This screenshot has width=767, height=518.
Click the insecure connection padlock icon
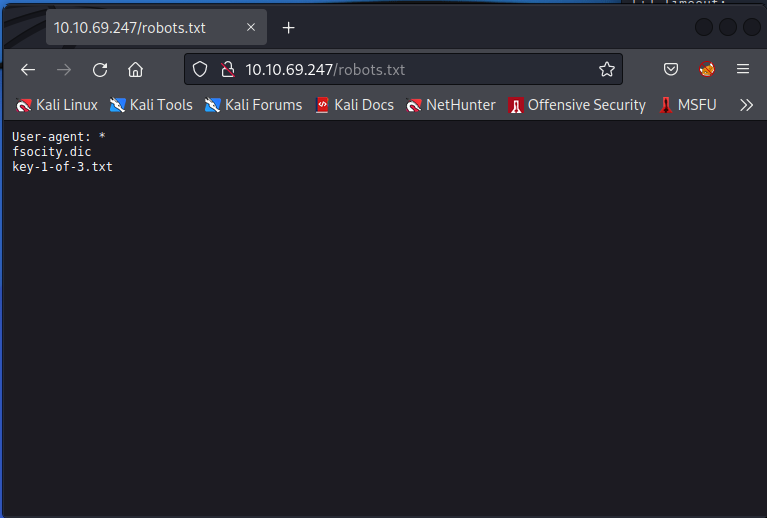tap(227, 69)
